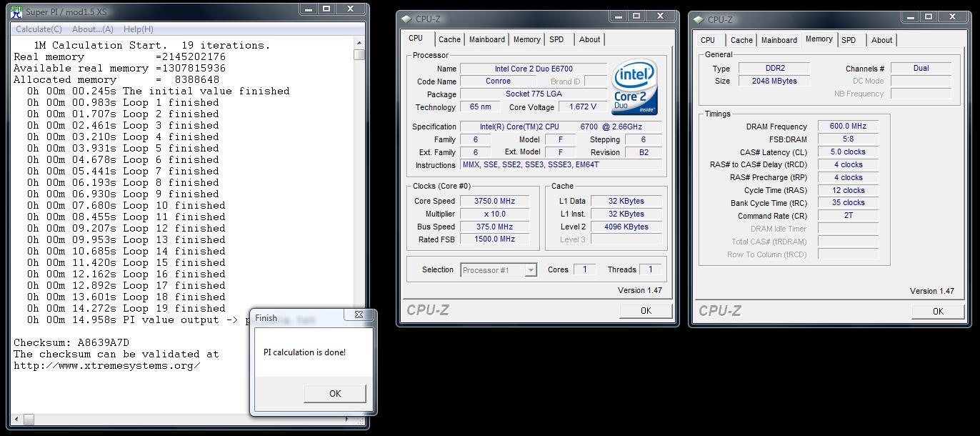Minimize the CPU-Z Memory window

coord(909,17)
